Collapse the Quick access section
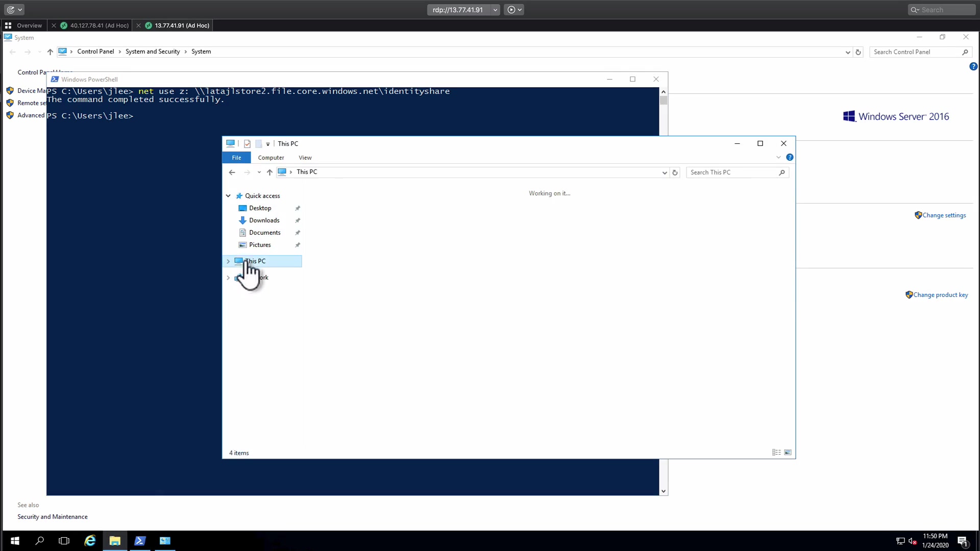Viewport: 980px width, 551px height. tap(228, 196)
